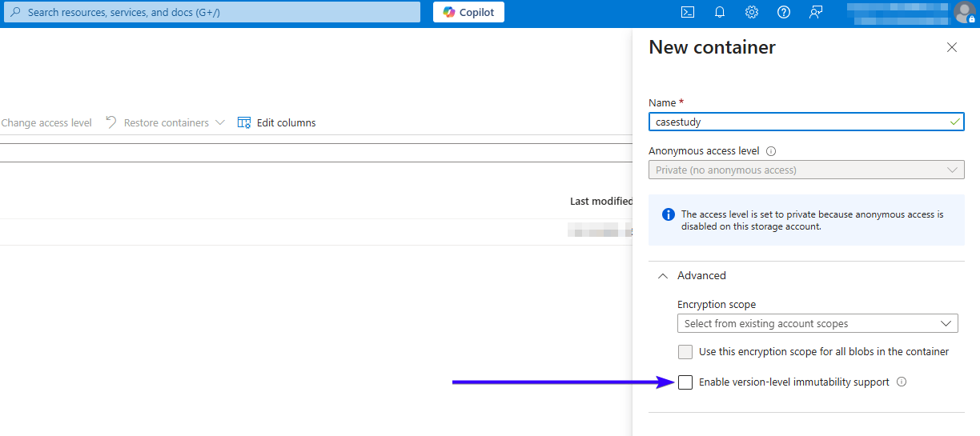Enable version-level immutability support checkbox
The image size is (980, 436).
pos(685,382)
